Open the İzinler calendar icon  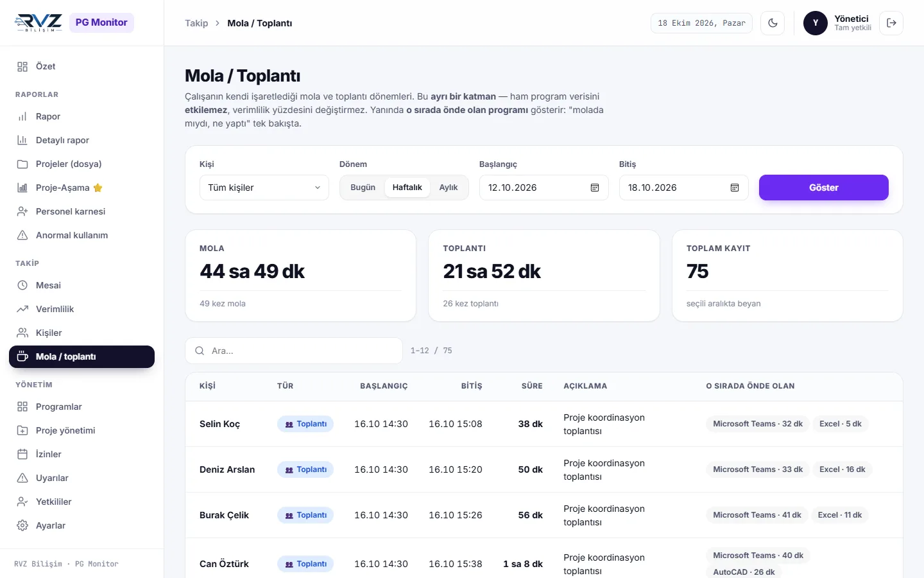(x=22, y=454)
